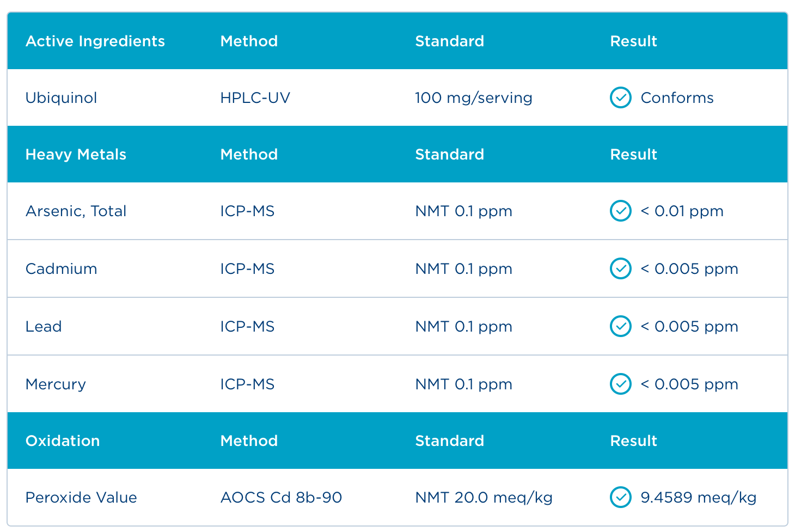The width and height of the screenshot is (795, 532).
Task: Click the Mercury result checkmark icon
Action: pos(620,384)
